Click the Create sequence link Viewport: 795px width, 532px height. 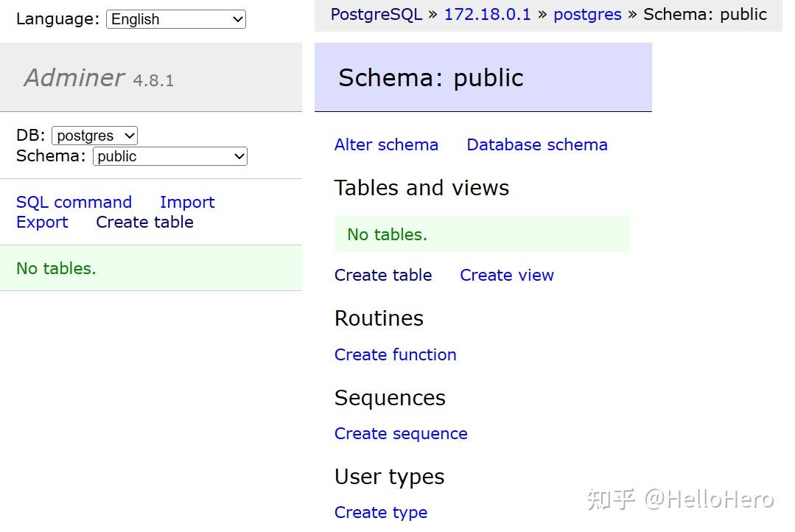[x=401, y=433]
